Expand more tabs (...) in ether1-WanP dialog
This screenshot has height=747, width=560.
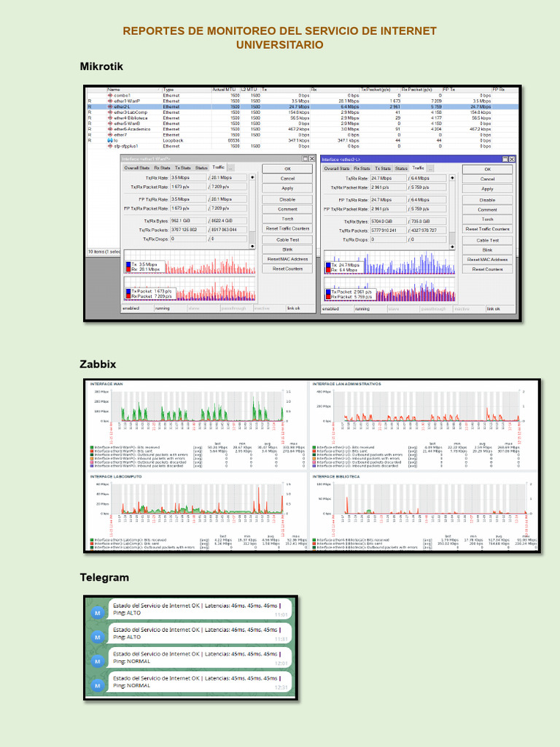point(230,168)
